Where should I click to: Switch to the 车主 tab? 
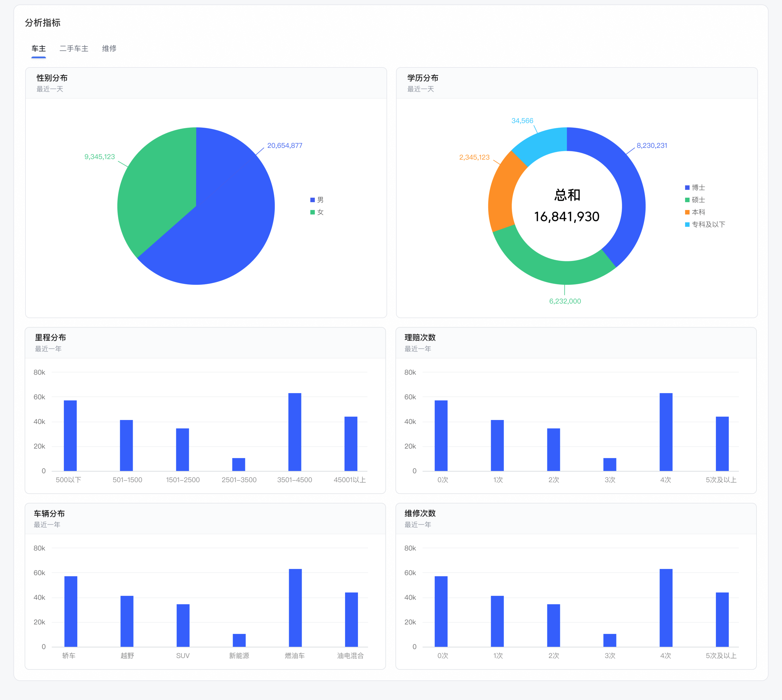39,48
